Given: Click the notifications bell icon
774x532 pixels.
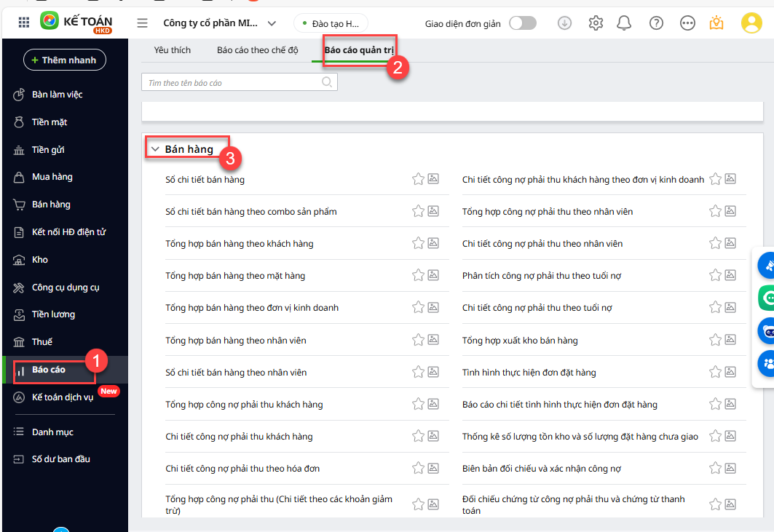Looking at the screenshot, I should click(624, 23).
